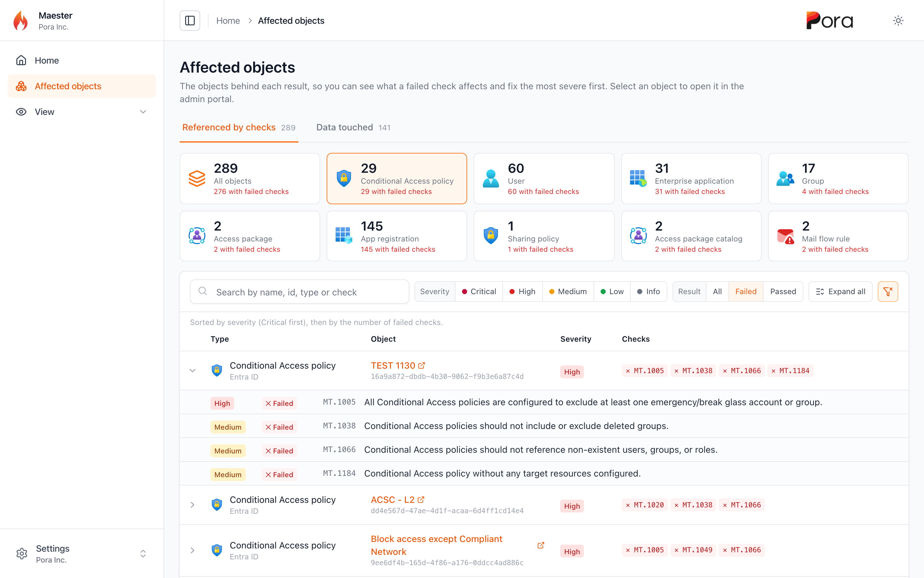The height and width of the screenshot is (578, 924).
Task: Click the search by name input field
Action: point(299,292)
